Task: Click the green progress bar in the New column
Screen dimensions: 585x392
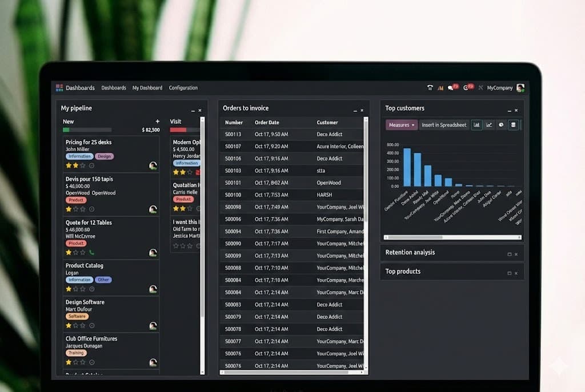Action: 66,129
